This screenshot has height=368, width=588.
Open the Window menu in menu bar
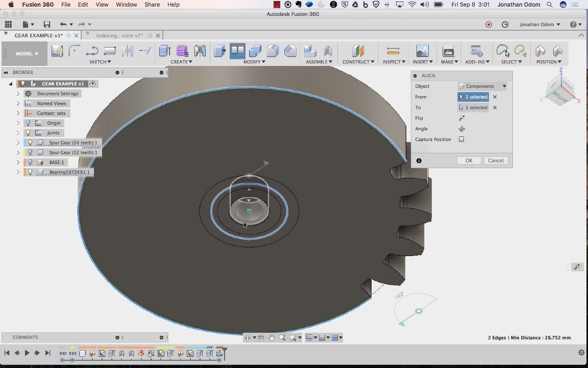pos(126,5)
